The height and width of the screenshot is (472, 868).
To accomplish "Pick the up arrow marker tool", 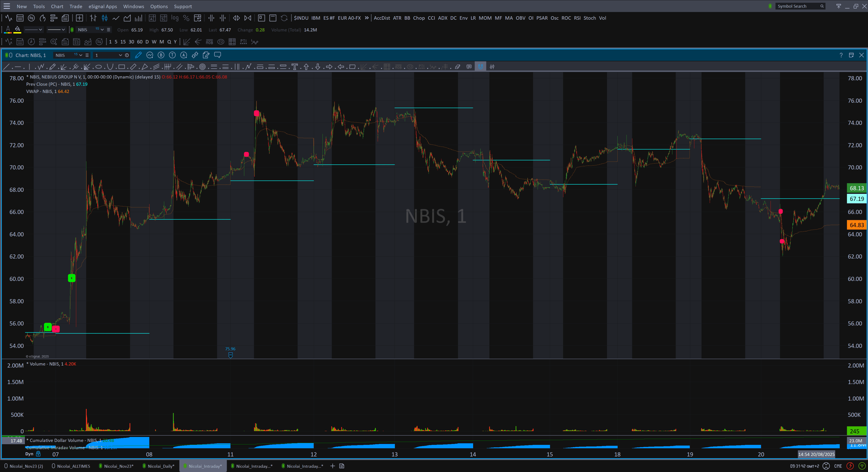I will 306,67.
